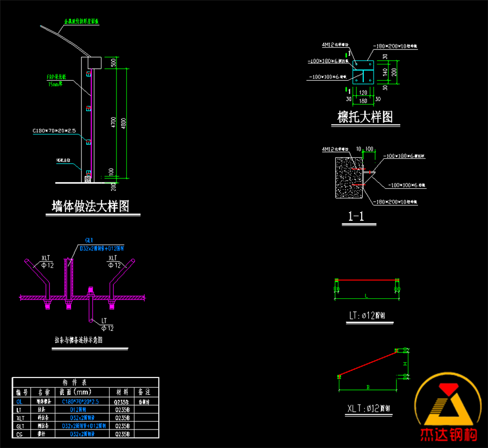
Task: Select the title text 墙体做法大样图
Action: click(x=90, y=206)
